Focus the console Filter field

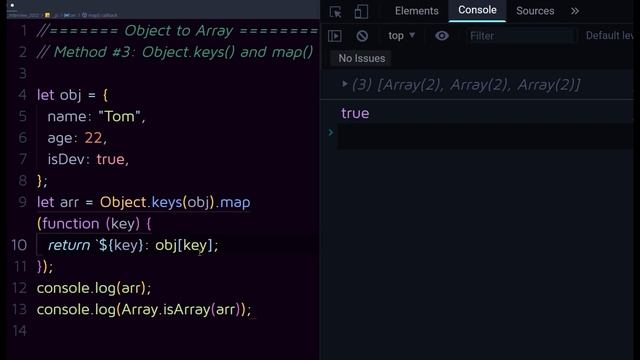[x=521, y=36]
